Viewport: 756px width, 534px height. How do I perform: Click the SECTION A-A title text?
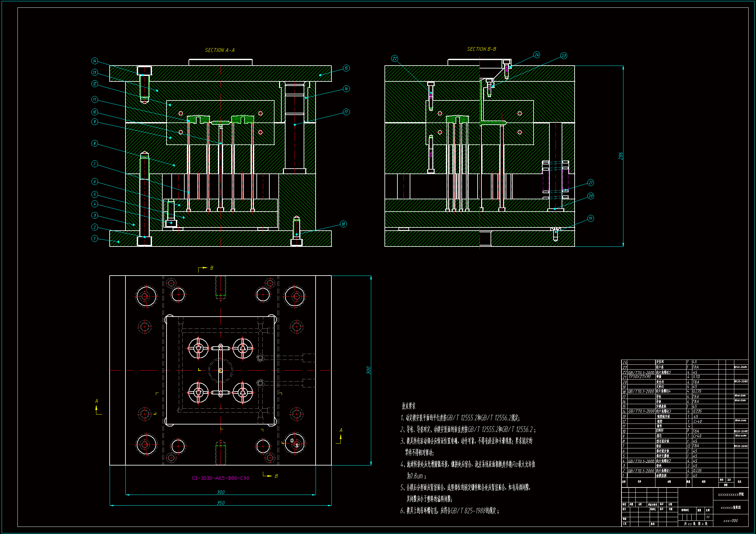220,50
